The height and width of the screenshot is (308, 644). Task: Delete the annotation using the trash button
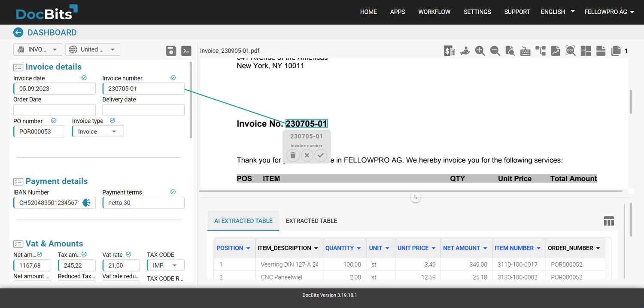coord(293,155)
